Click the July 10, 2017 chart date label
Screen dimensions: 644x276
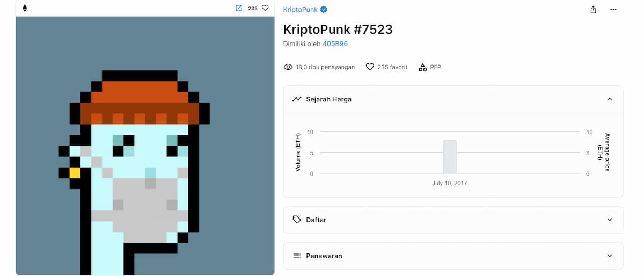pyautogui.click(x=450, y=183)
